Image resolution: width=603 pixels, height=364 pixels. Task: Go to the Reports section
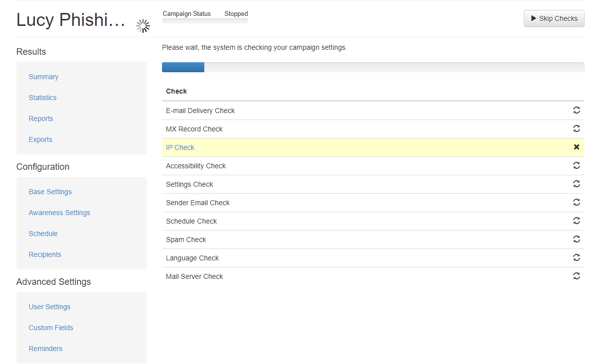pos(41,119)
